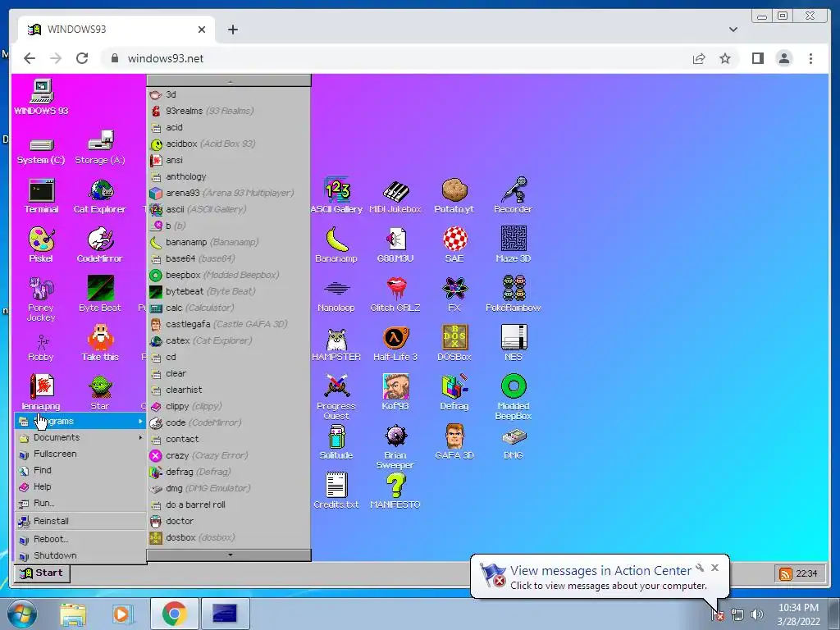Image resolution: width=840 pixels, height=630 pixels.
Task: Open the lenna.png file icon
Action: point(41,393)
